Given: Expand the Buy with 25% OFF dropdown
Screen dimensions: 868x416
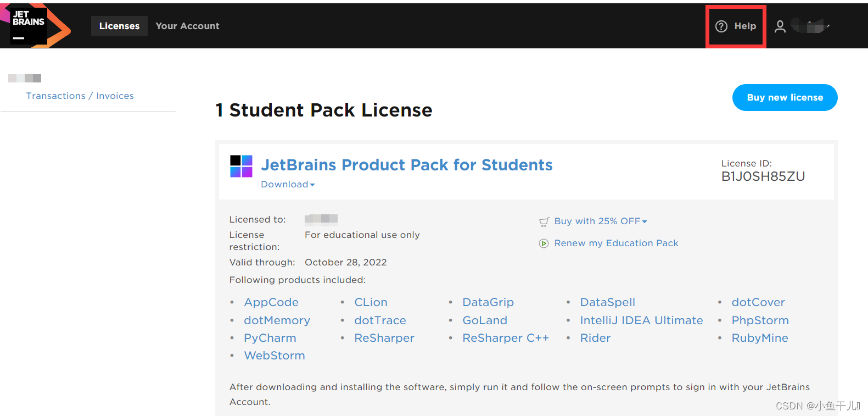Looking at the screenshot, I should pos(601,221).
